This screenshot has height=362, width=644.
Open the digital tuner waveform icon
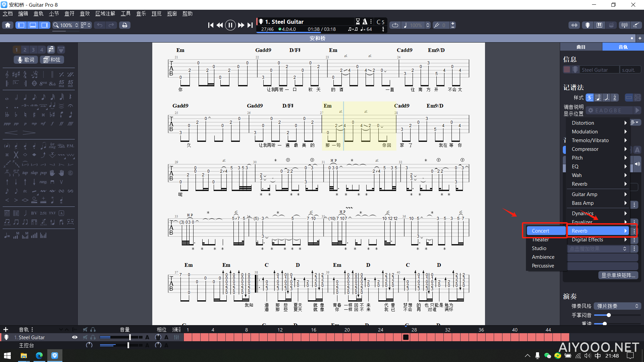click(x=575, y=25)
